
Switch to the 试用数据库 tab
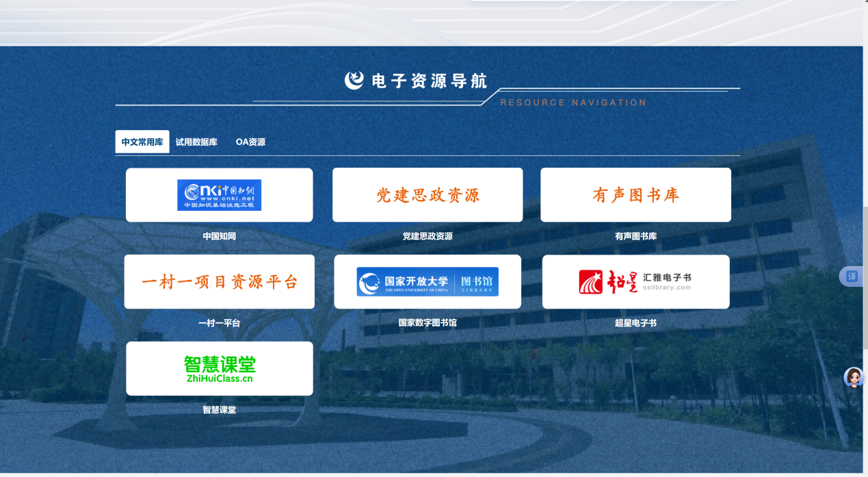point(196,142)
